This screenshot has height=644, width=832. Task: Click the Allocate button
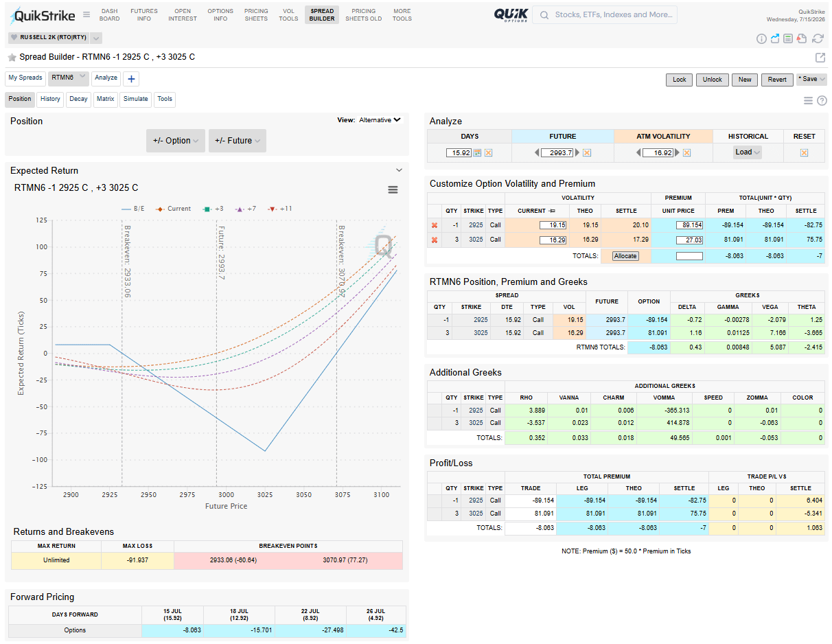(625, 256)
